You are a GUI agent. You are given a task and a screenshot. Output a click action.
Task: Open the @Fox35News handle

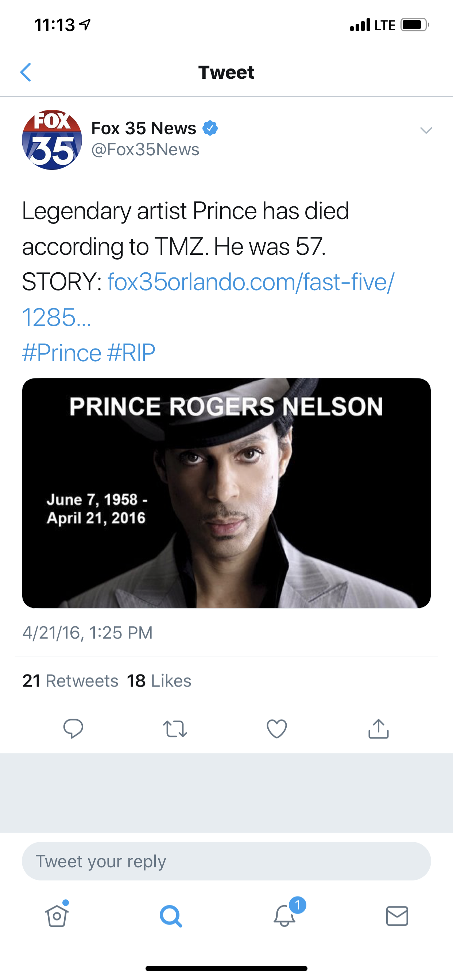pyautogui.click(x=145, y=149)
